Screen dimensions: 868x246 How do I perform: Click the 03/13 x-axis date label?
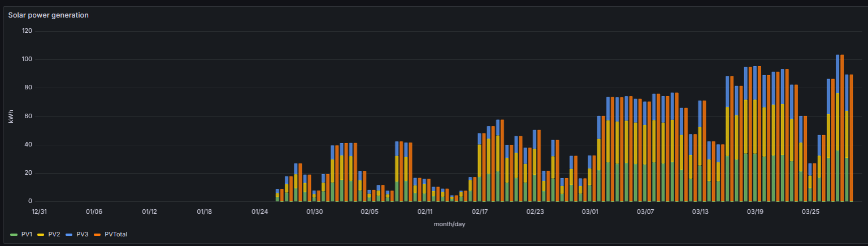700,212
